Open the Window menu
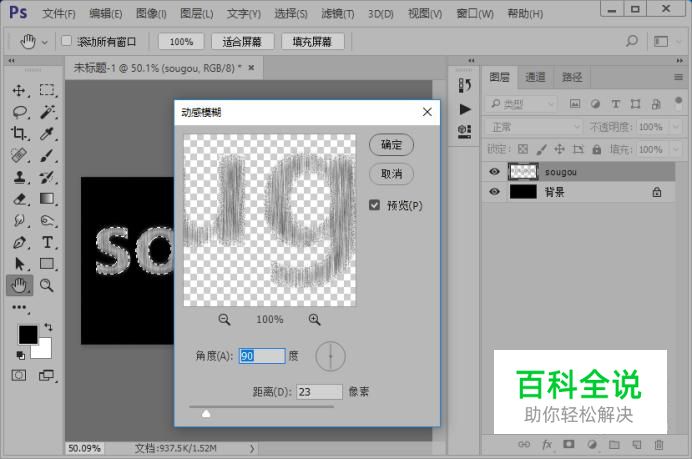This screenshot has width=692, height=459. tap(474, 14)
